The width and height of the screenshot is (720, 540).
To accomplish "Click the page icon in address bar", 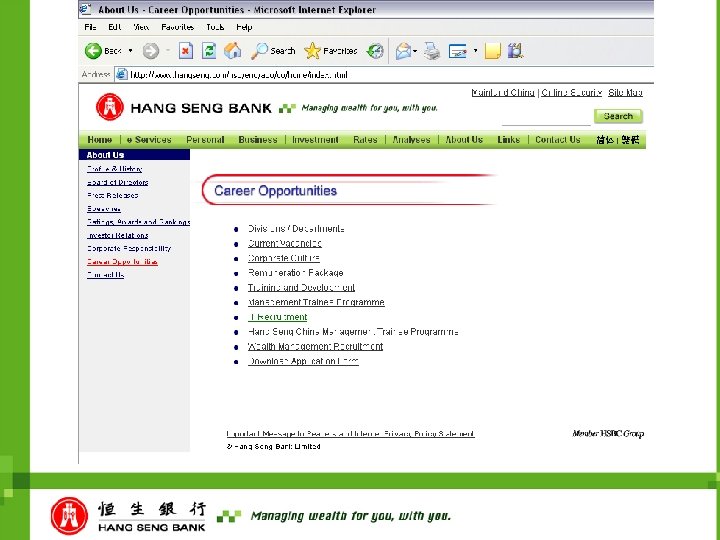I will tap(121, 74).
